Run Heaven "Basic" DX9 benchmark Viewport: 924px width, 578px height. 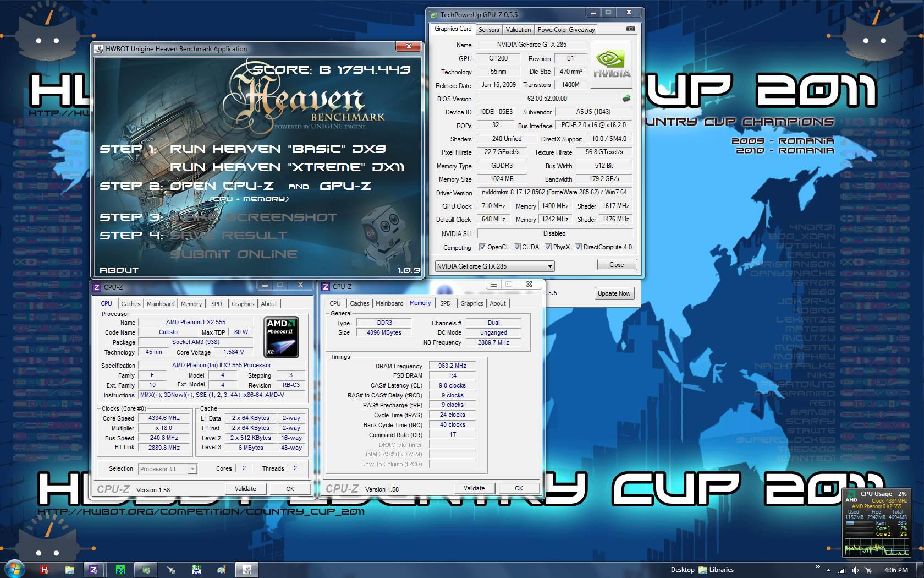(x=278, y=149)
